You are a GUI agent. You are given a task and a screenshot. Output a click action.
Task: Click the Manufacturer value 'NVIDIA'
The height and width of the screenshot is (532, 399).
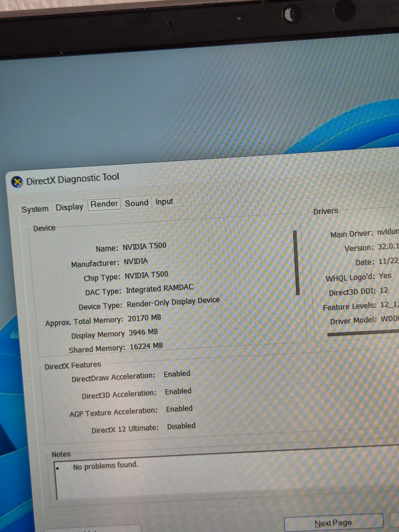[135, 261]
